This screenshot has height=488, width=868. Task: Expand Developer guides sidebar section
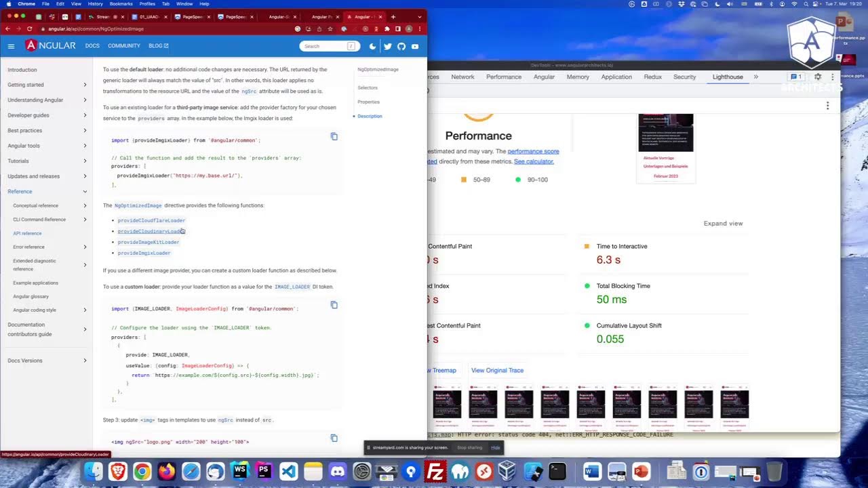click(x=85, y=115)
